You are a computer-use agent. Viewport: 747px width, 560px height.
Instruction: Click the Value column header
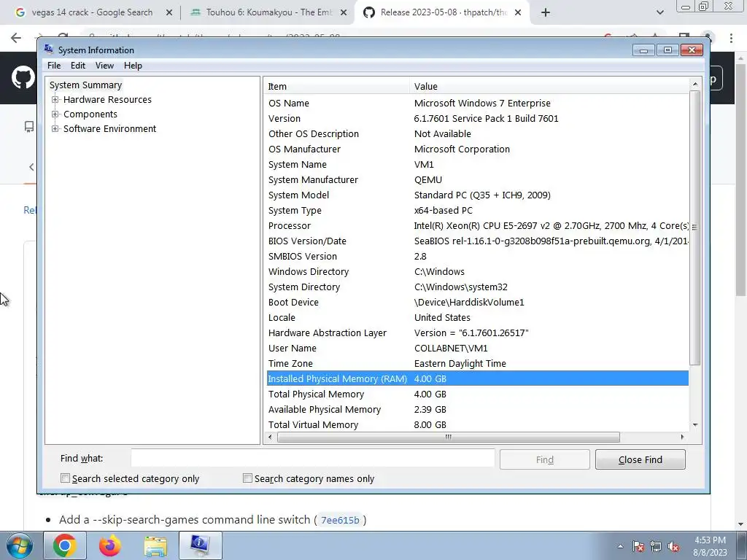click(549, 86)
